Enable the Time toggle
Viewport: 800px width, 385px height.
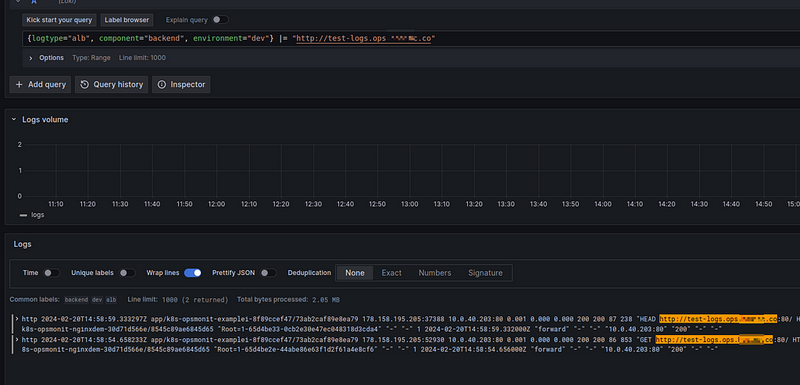pyautogui.click(x=52, y=273)
